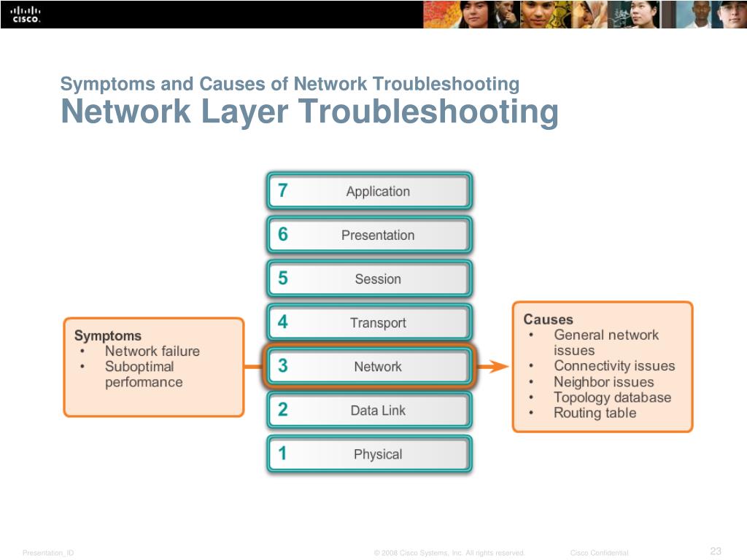Click the 'General network issues' bullet
Image resolution: width=747 pixels, height=560 pixels.
(x=606, y=343)
